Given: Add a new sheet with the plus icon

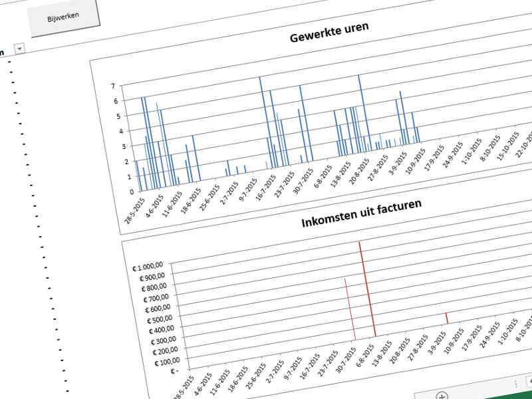Looking at the screenshot, I should tap(442, 396).
